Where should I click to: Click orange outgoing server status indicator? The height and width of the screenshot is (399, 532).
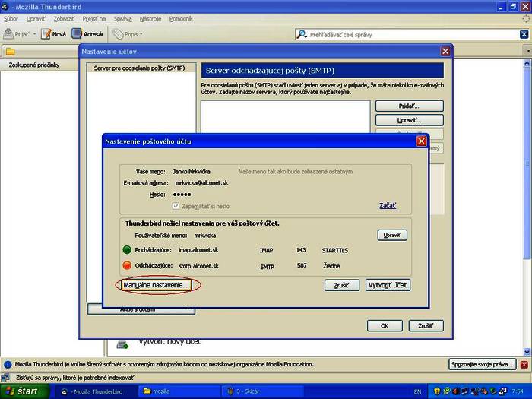127,265
